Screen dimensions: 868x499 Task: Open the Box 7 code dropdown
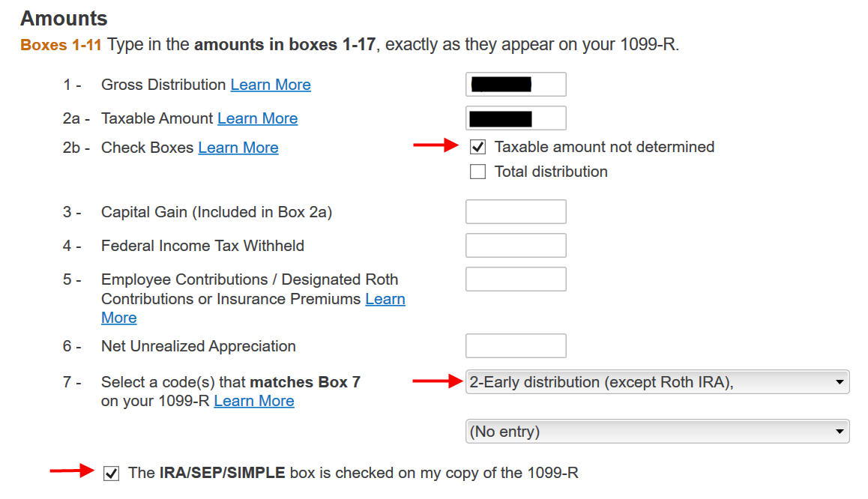tap(657, 382)
